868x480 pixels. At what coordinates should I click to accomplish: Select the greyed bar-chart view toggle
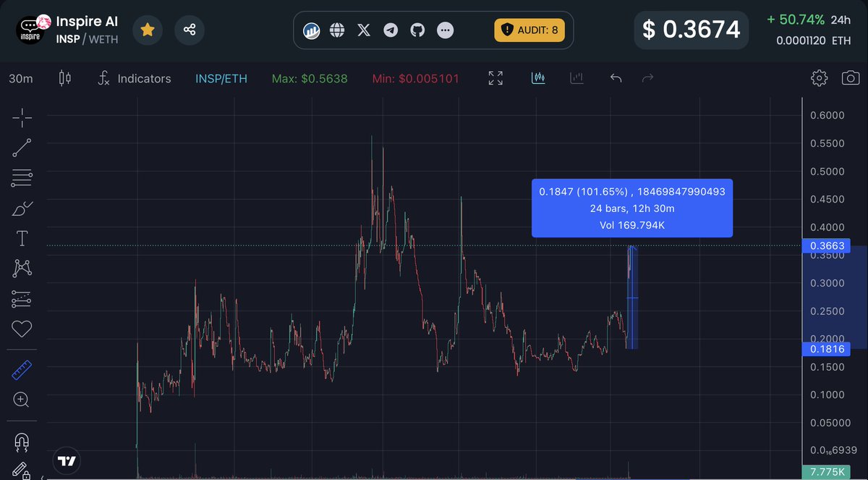pos(576,77)
